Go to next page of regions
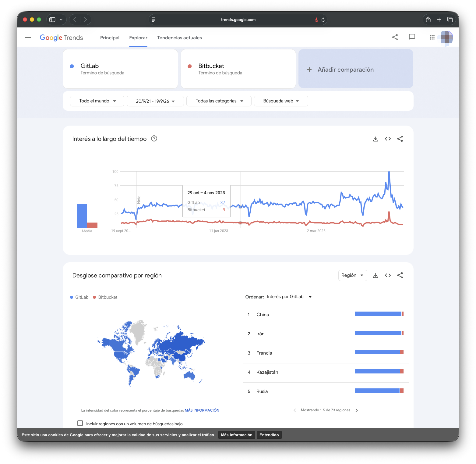The image size is (476, 464). 357,410
